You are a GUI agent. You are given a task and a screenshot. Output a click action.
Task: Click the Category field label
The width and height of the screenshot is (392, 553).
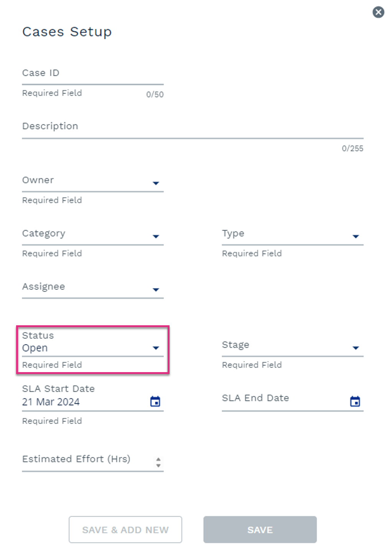pyautogui.click(x=44, y=233)
